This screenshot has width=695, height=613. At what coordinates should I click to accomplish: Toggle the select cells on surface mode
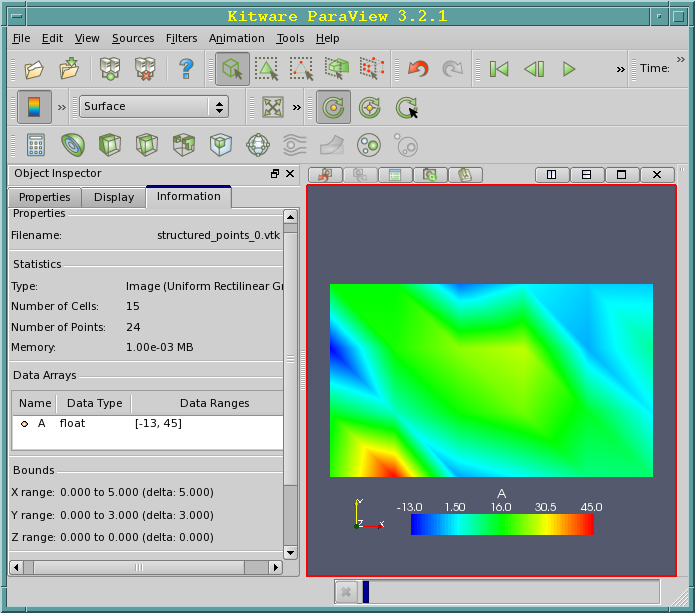(267, 69)
